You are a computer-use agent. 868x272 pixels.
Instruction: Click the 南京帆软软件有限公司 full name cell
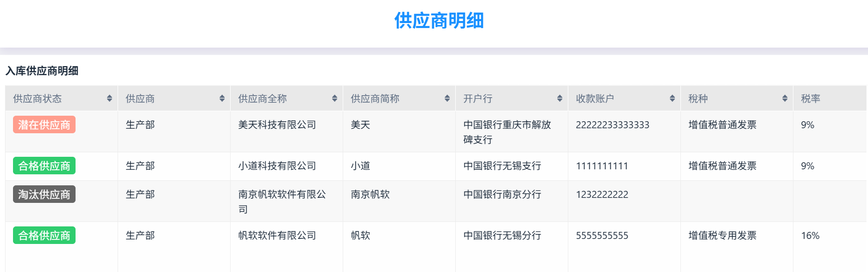coord(282,201)
